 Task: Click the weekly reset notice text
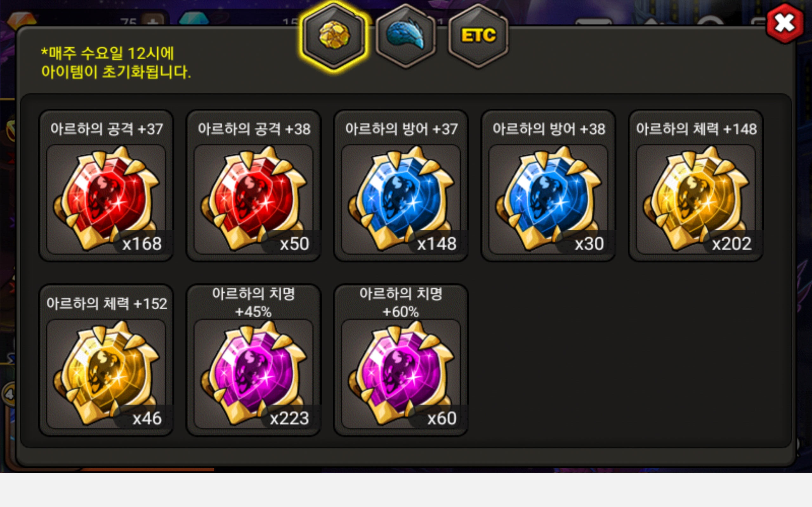(116, 62)
